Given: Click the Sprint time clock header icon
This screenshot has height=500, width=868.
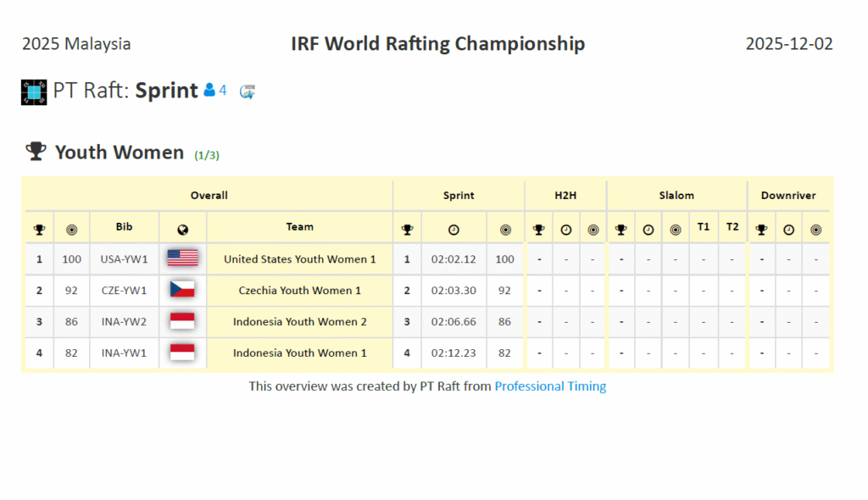Looking at the screenshot, I should coord(453,229).
